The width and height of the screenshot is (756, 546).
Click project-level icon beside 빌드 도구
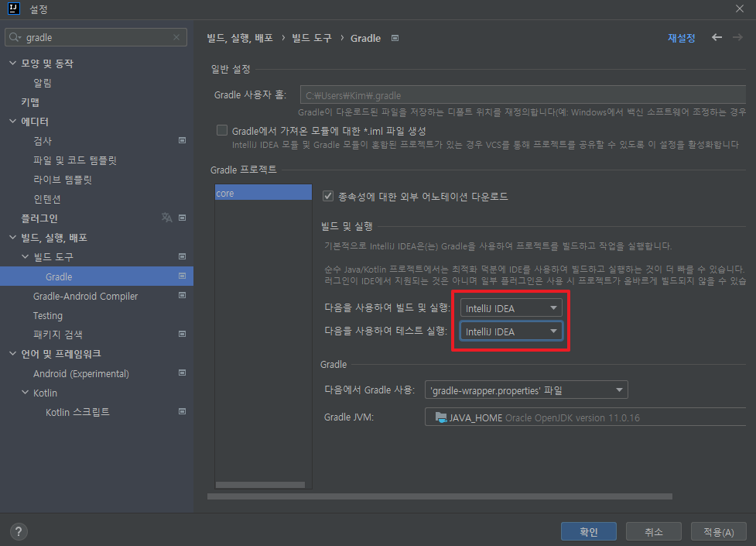pyautogui.click(x=183, y=256)
